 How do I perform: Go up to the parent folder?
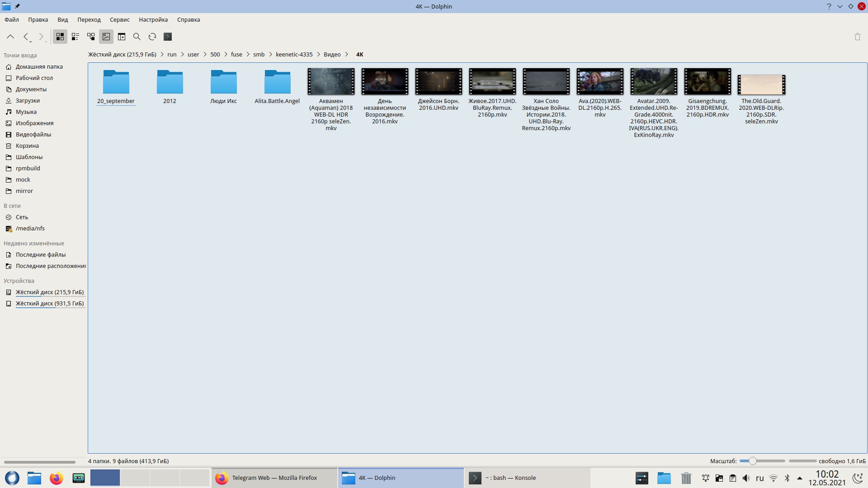click(x=10, y=37)
